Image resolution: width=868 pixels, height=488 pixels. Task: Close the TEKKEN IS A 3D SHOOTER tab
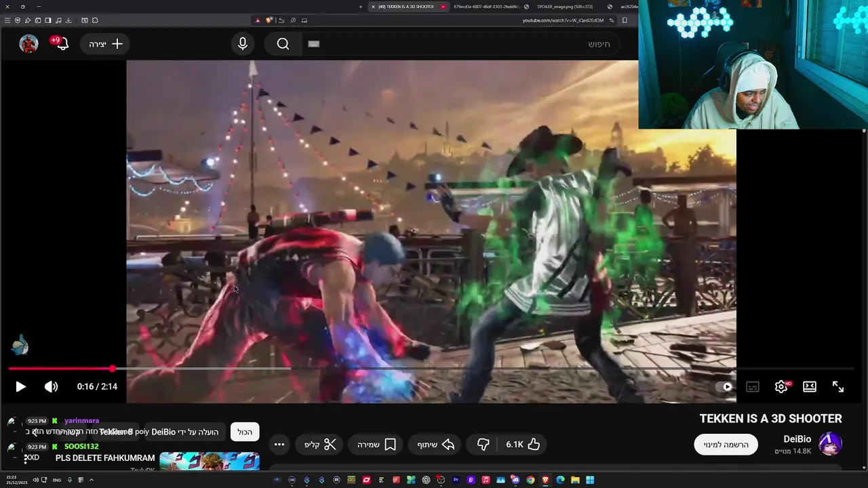pyautogui.click(x=373, y=7)
